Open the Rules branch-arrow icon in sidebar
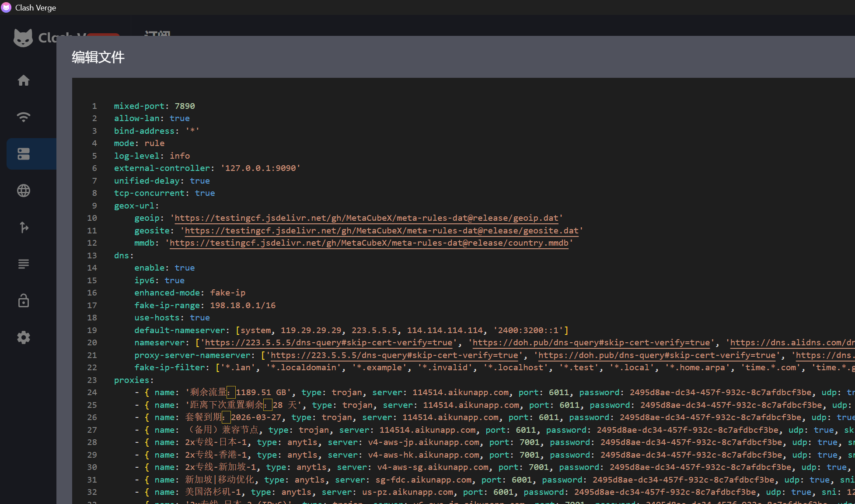This screenshot has height=504, width=855. coord(24,227)
